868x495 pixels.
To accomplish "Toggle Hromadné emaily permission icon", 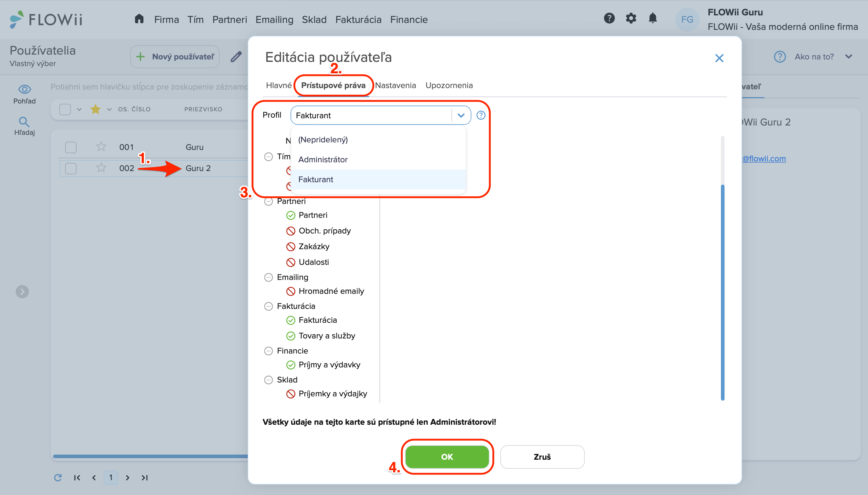I will 291,291.
